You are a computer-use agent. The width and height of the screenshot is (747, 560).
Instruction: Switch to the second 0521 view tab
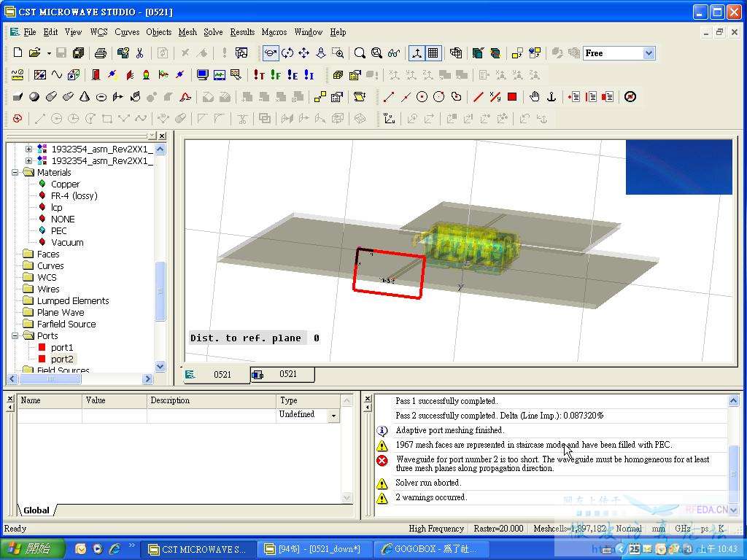pos(283,374)
